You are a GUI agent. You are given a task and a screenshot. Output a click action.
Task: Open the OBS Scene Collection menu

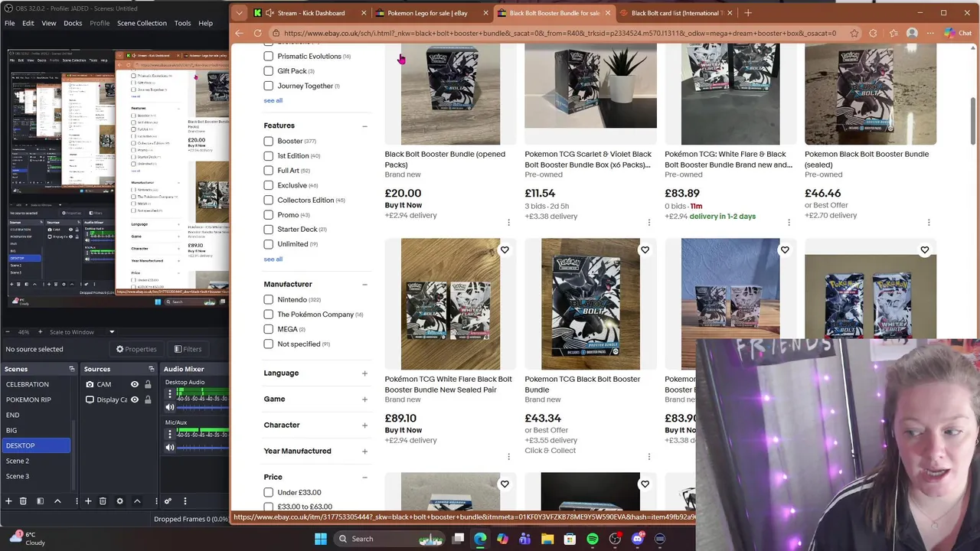coord(142,23)
